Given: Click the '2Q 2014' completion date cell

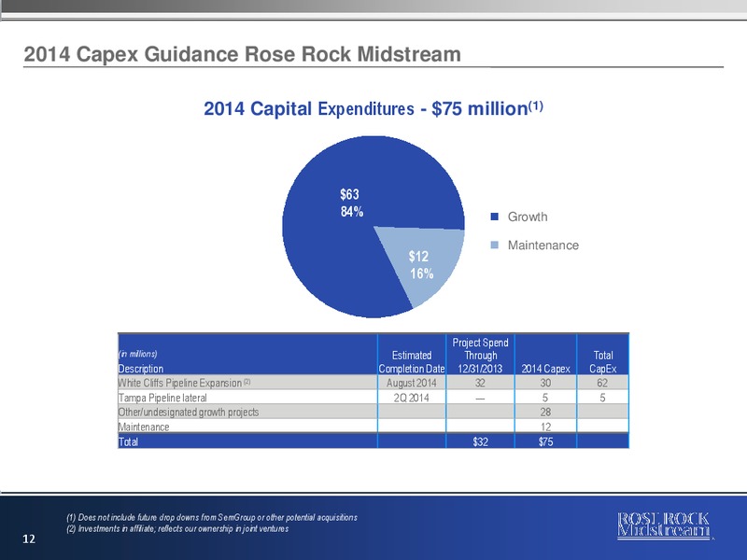Looking at the screenshot, I should [x=412, y=398].
